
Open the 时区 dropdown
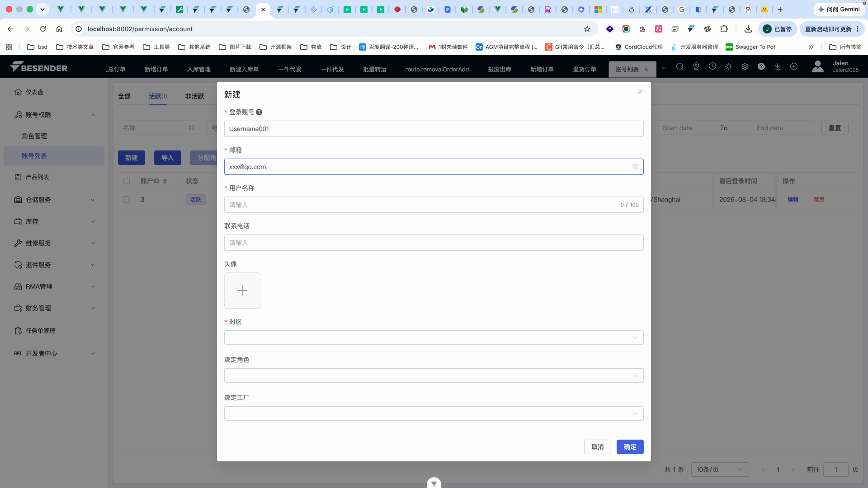click(x=434, y=338)
